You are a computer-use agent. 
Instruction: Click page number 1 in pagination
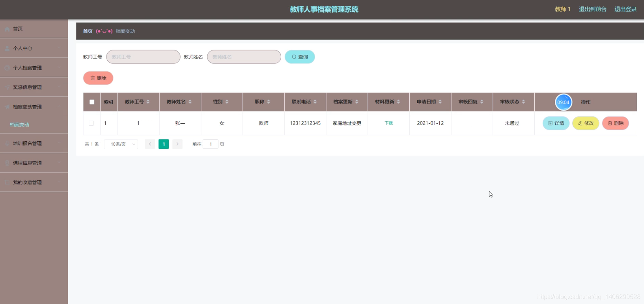(164, 144)
